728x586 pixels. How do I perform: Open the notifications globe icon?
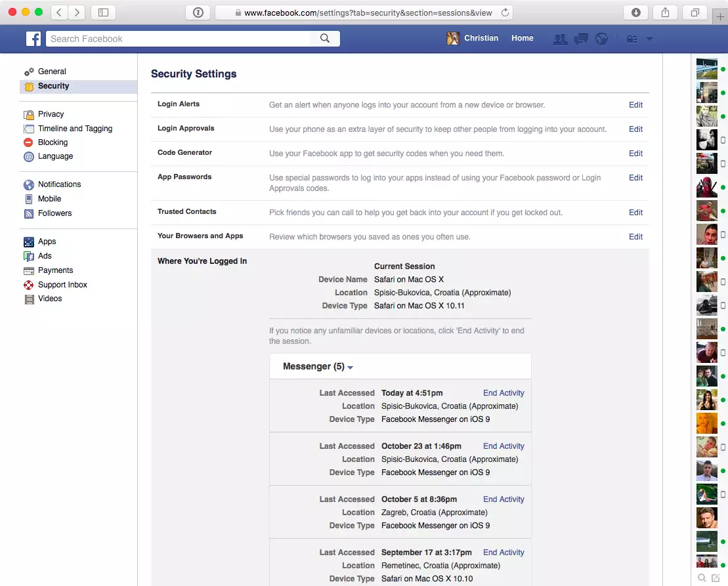tap(601, 39)
